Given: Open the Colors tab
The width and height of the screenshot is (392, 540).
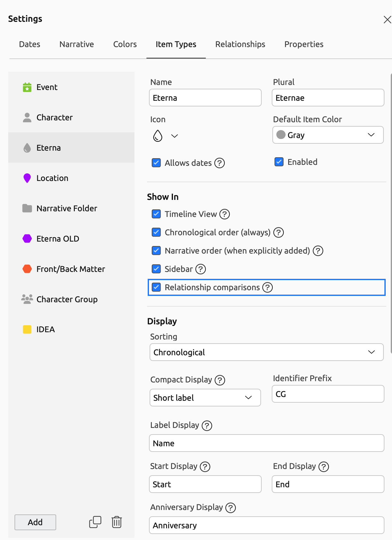Looking at the screenshot, I should (x=125, y=44).
